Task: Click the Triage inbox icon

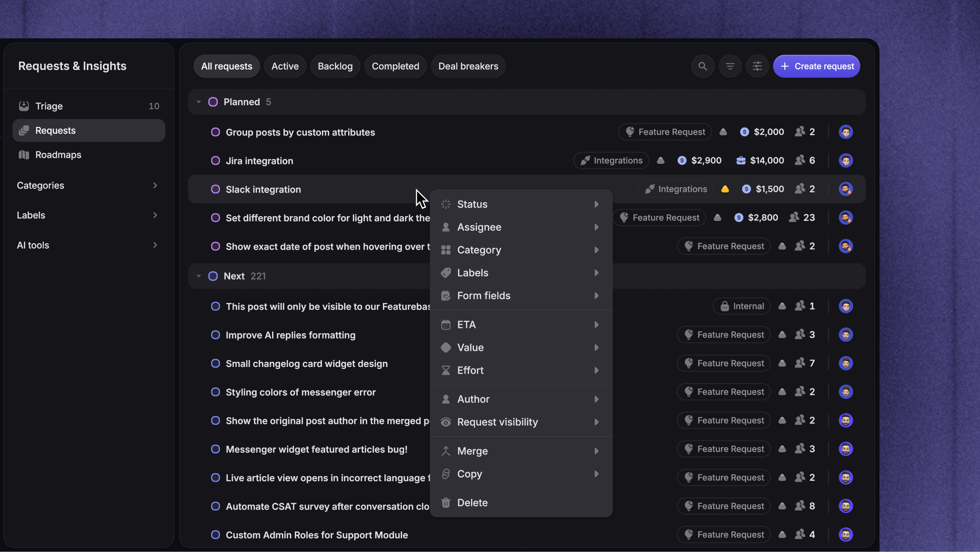Action: pos(24,106)
